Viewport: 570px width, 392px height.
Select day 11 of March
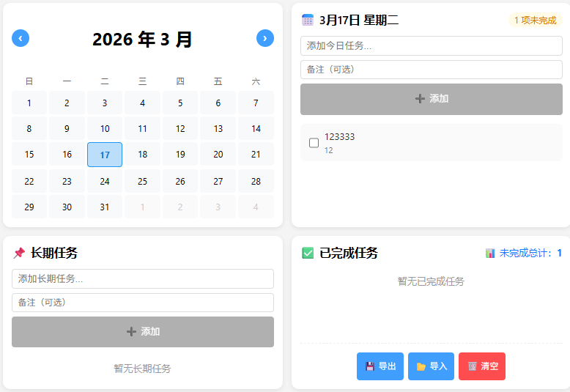[x=142, y=129]
